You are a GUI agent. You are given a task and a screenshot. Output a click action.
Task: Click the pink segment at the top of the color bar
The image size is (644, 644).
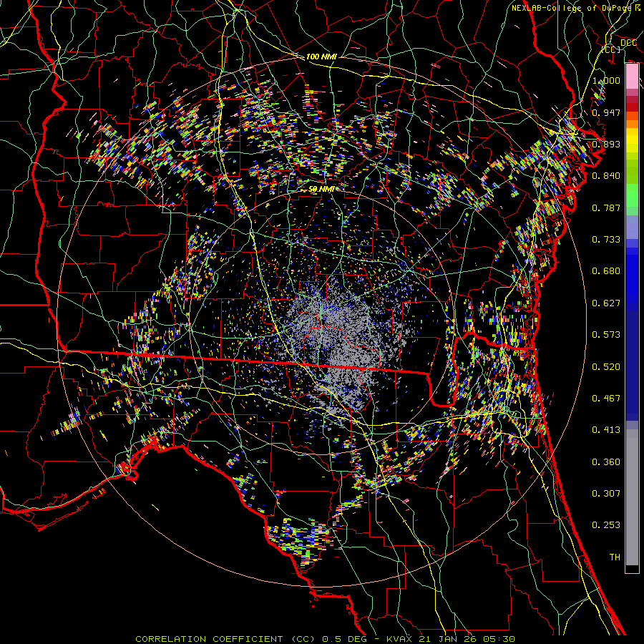click(x=632, y=77)
